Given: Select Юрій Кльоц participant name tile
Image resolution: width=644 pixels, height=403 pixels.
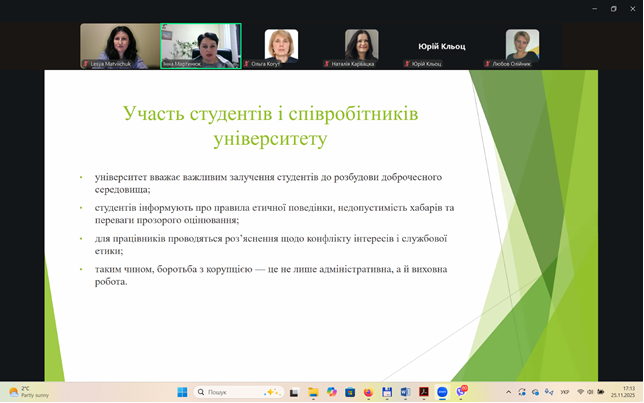Looking at the screenshot, I should pos(441,47).
